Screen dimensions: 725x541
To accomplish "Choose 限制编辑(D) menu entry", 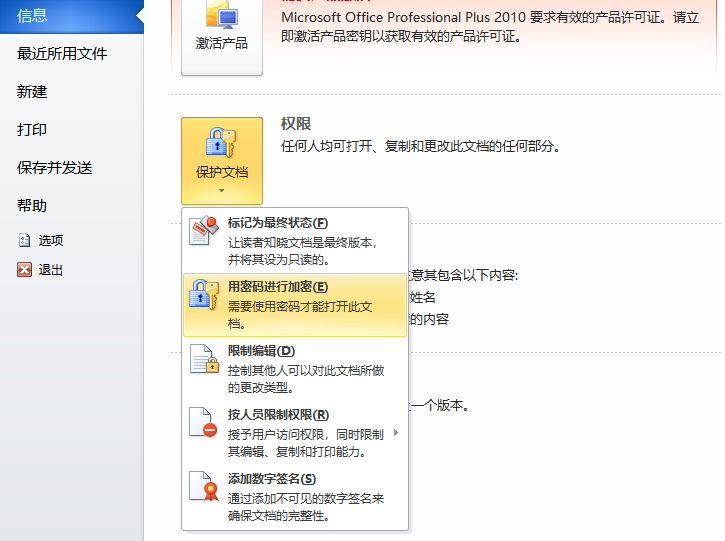I will (295, 369).
